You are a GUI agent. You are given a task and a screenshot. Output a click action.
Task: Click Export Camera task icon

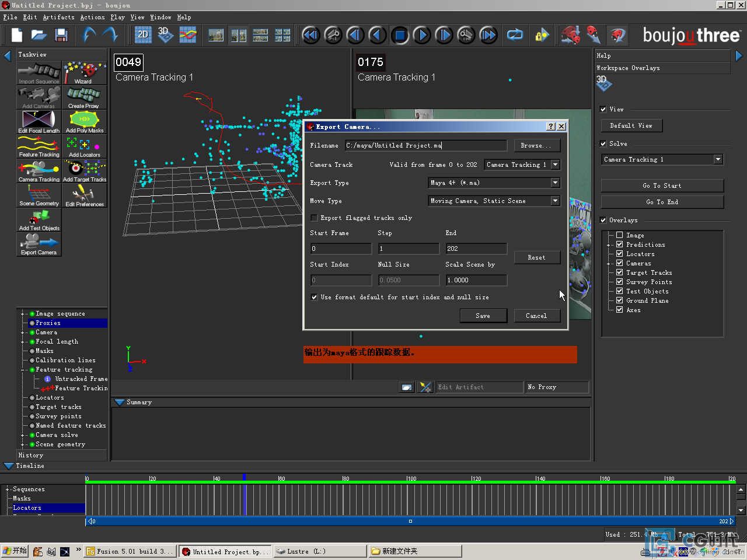click(39, 244)
